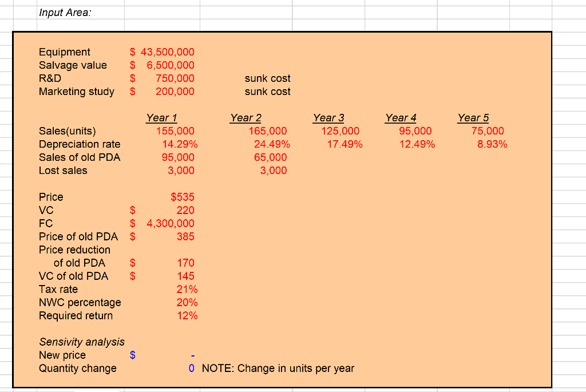Viewport: 586px width, 392px height.
Task: Select the price value $535
Action: pos(183,197)
